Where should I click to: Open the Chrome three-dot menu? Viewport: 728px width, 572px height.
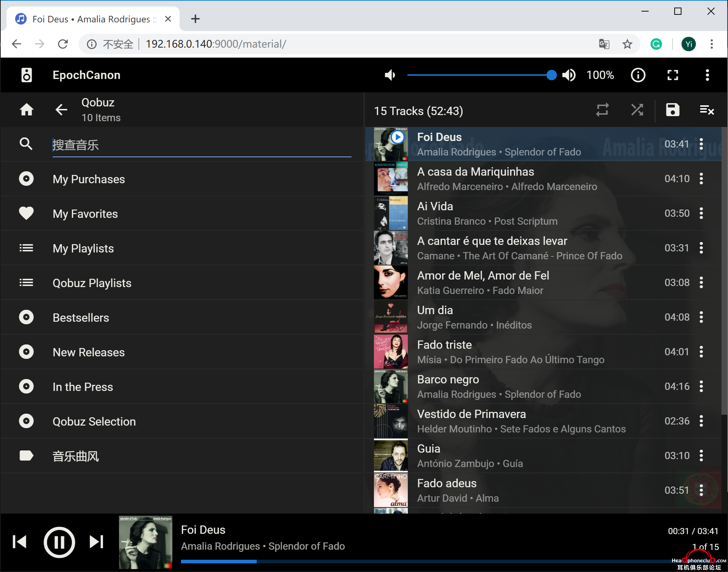pyautogui.click(x=711, y=44)
